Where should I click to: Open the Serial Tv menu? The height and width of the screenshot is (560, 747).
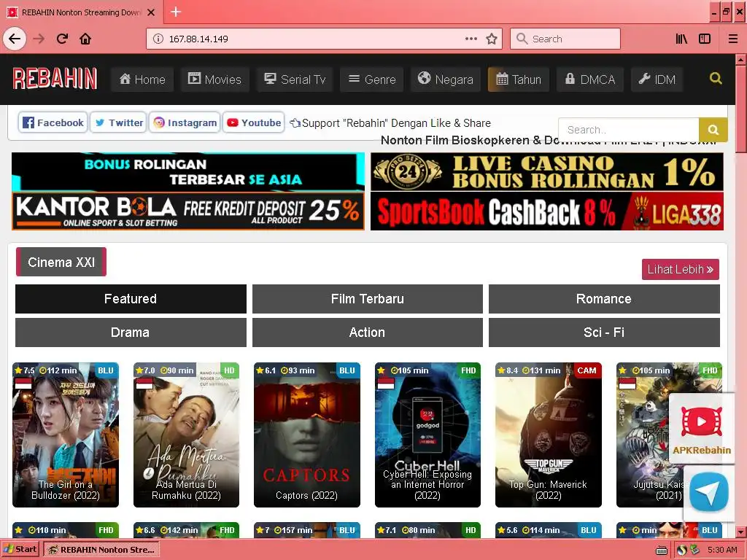tap(295, 79)
